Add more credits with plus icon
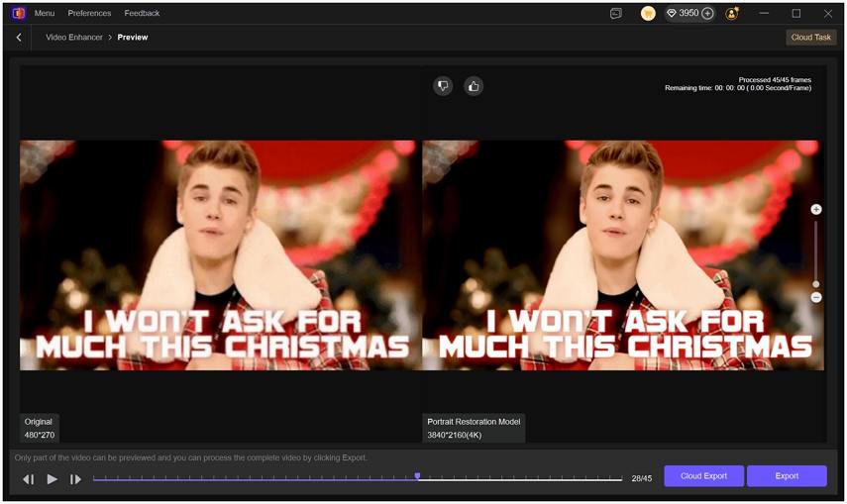This screenshot has height=504, width=847. 707,14
